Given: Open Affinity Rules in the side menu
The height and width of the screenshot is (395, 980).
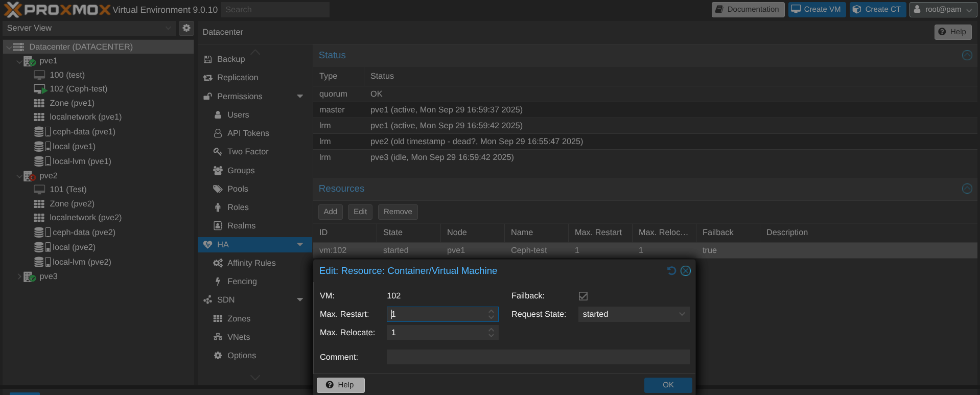Looking at the screenshot, I should click(x=251, y=263).
